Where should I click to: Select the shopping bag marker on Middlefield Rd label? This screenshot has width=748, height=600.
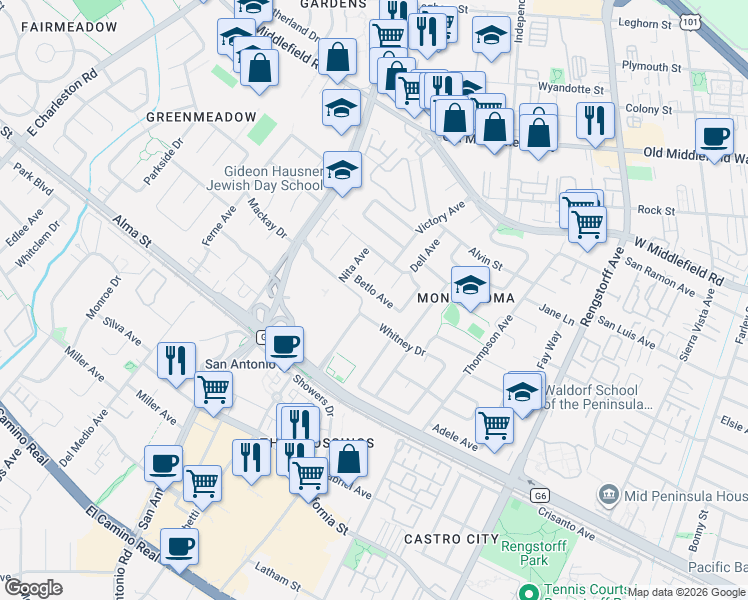337,58
